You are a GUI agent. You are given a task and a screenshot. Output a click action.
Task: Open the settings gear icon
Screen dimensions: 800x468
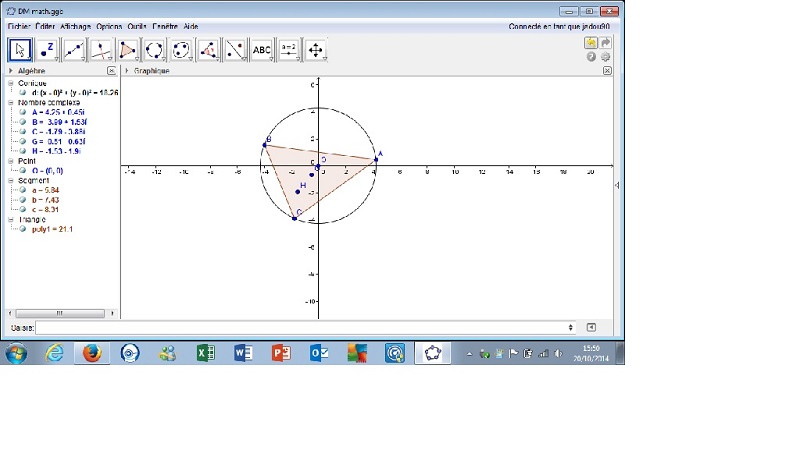(x=605, y=57)
